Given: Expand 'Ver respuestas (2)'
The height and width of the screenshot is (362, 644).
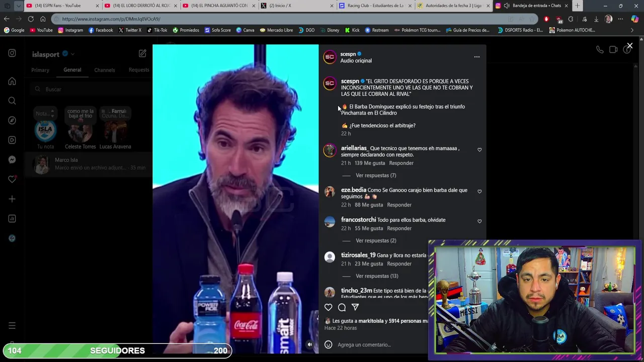Looking at the screenshot, I should coord(376,241).
